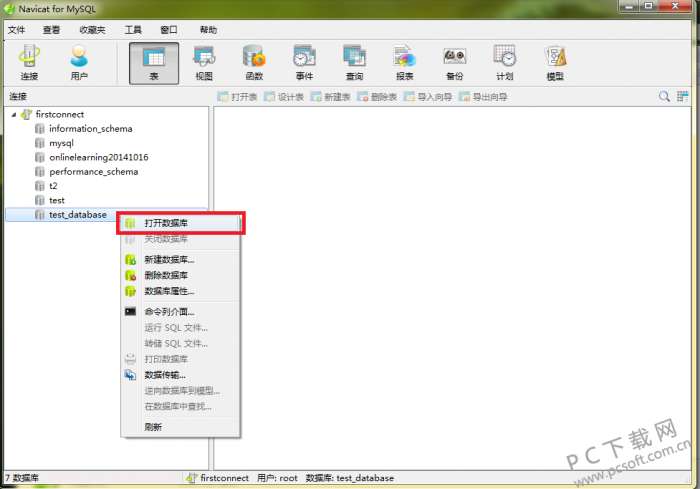Viewport: 700px width, 489px height.
Task: Click the data transfer icon in menu
Action: point(130,375)
